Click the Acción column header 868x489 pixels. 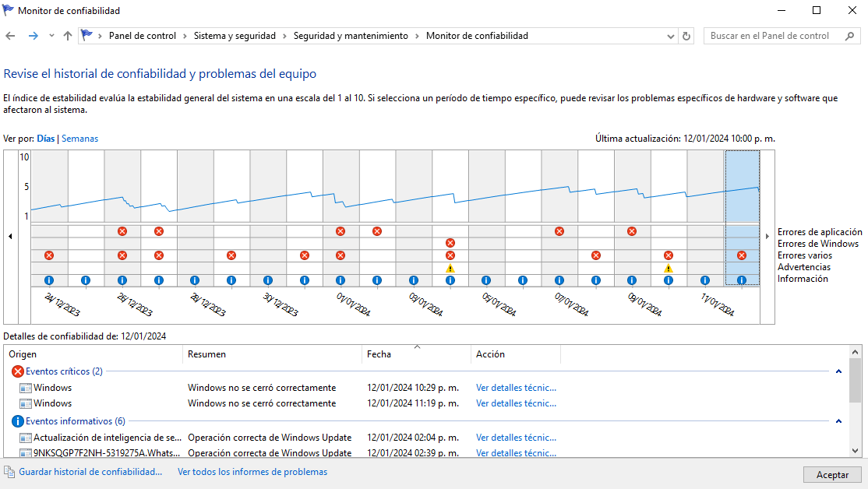click(x=516, y=354)
